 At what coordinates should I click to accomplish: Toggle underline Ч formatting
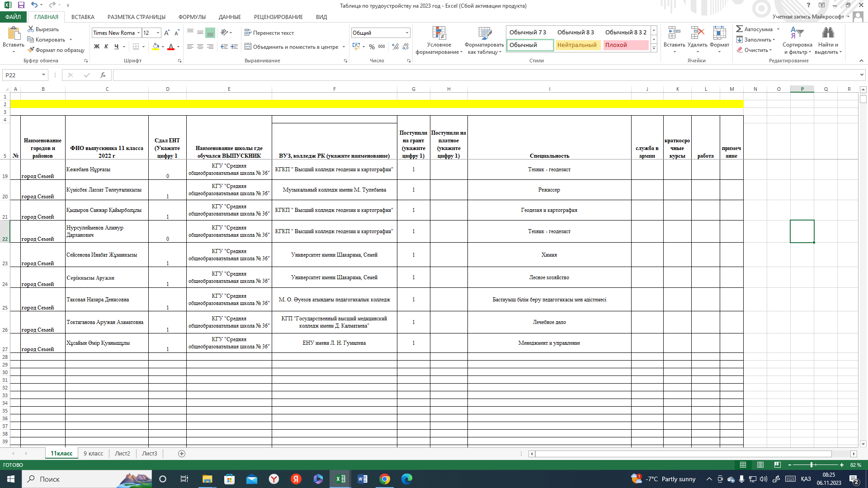click(x=117, y=47)
